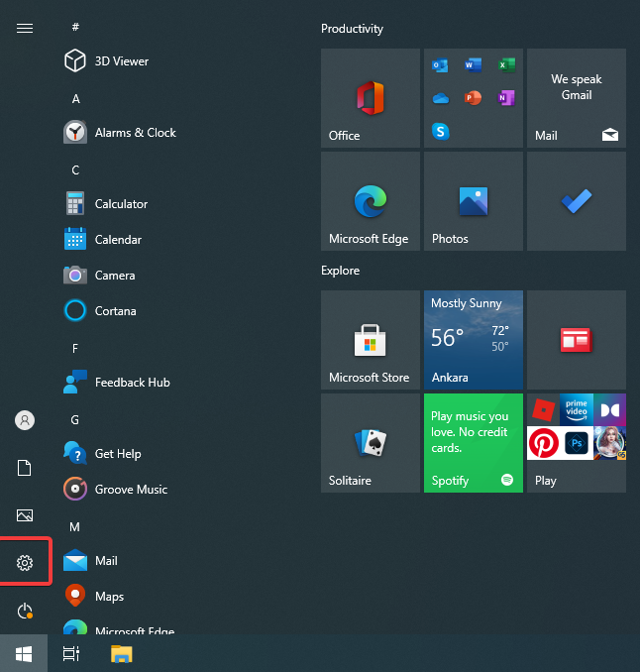Open Excel from the Office folder tile
Image resolution: width=640 pixels, height=672 pixels.
(x=506, y=65)
